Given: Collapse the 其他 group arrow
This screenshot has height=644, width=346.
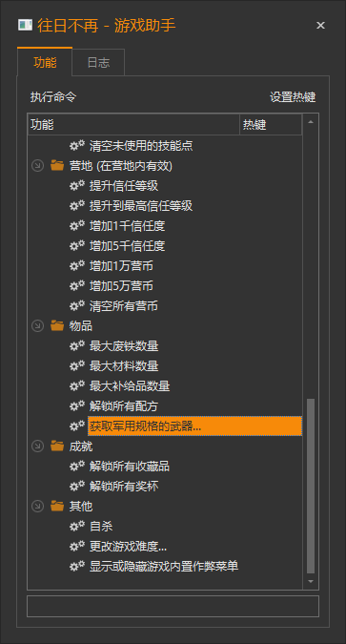Looking at the screenshot, I should tap(37, 507).
